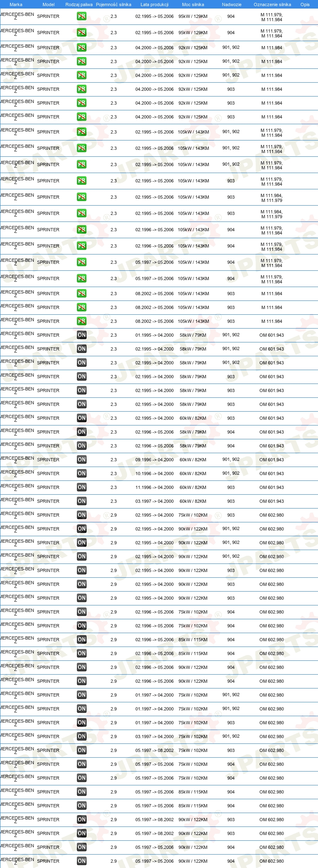Click the Opis column header
This screenshot has height=868, width=318.
pyautogui.click(x=305, y=4)
